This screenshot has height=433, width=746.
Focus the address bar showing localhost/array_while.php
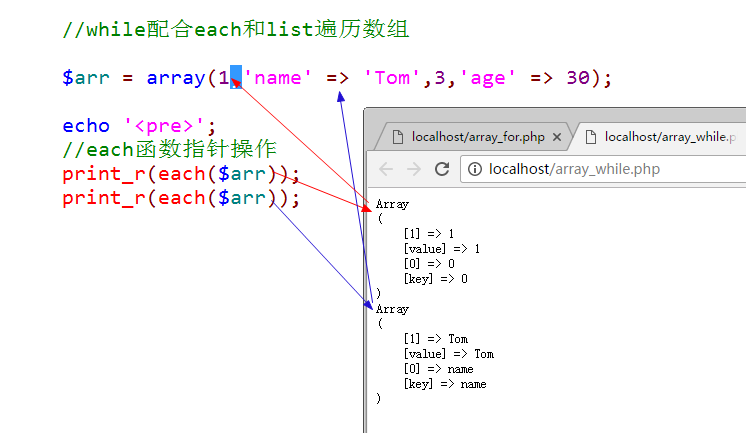600,169
